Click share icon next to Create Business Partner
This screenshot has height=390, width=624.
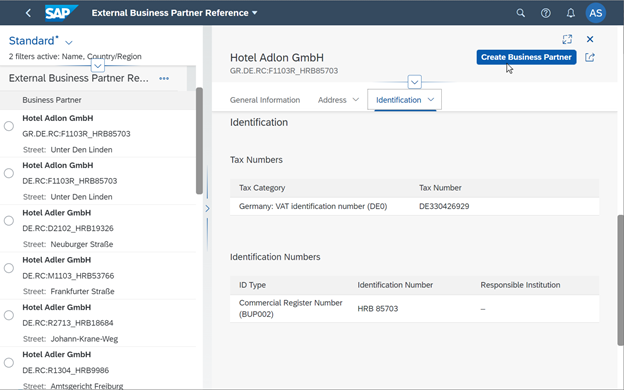[x=590, y=57]
